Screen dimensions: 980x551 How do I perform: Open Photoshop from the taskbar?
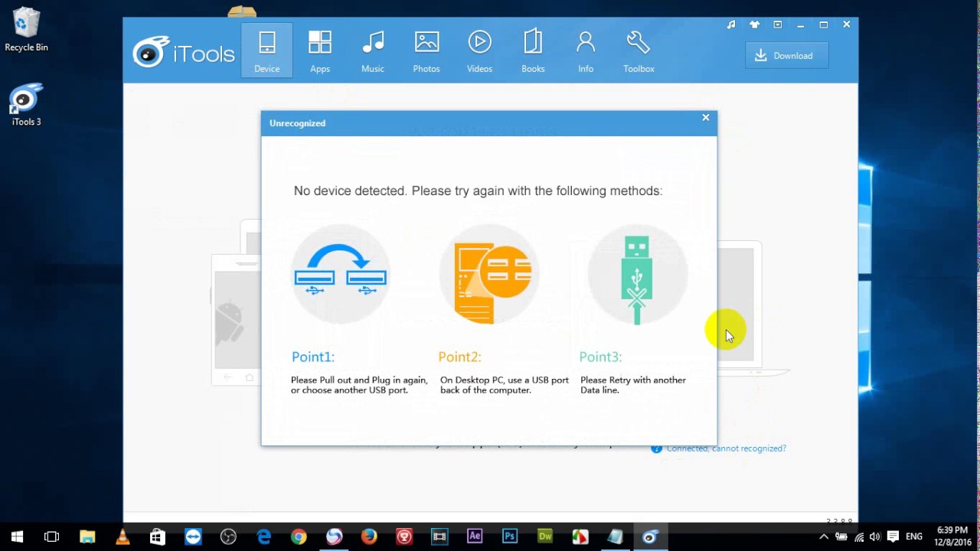point(510,536)
